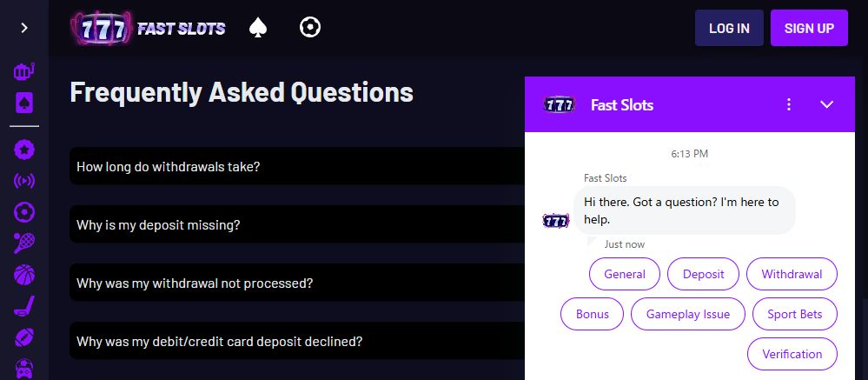Select the basketball icon in the sidebar

click(24, 275)
